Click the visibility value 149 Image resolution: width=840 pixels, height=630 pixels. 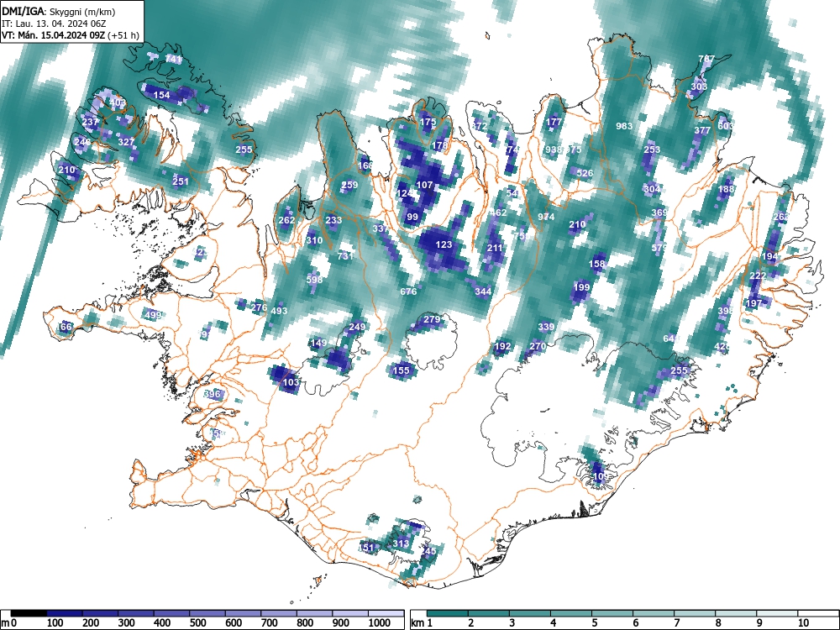click(318, 343)
